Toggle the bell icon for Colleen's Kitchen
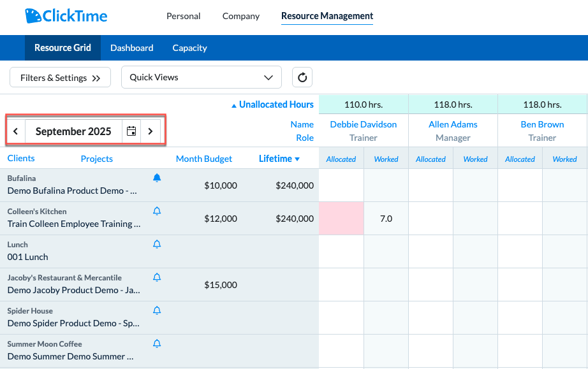The height and width of the screenshot is (369, 588). 157,211
